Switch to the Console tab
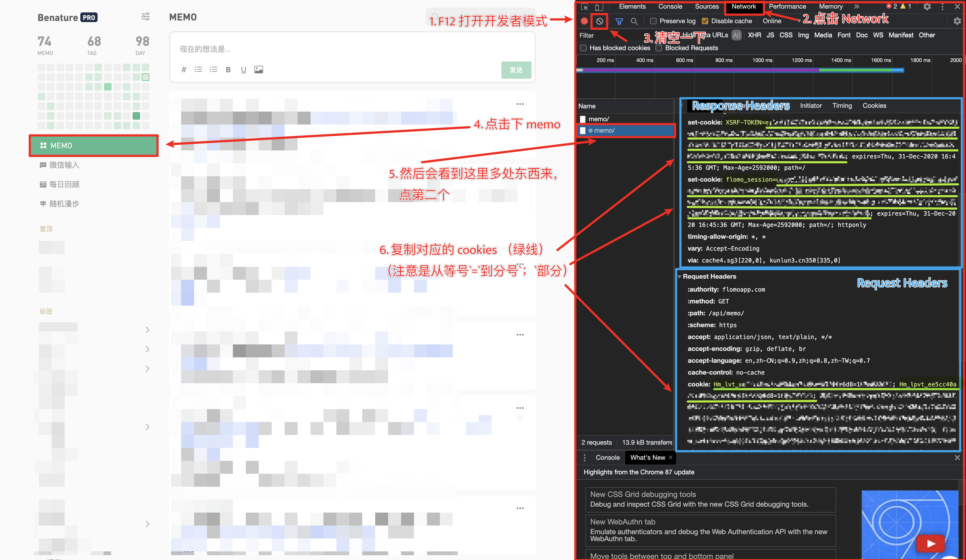 point(670,6)
